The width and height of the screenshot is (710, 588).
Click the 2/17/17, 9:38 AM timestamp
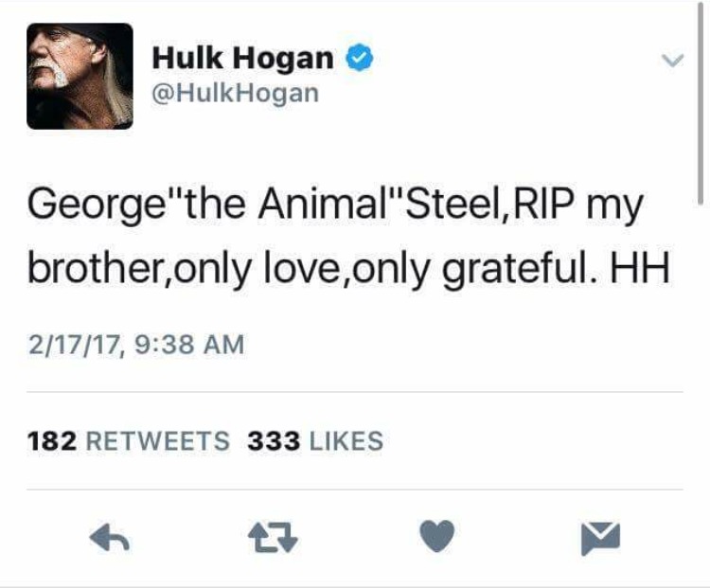135,345
